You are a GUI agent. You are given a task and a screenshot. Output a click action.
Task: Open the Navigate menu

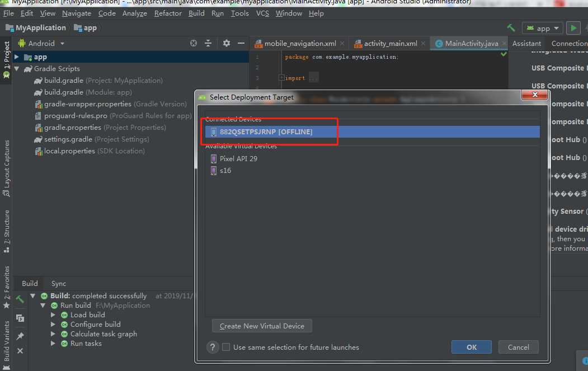coord(77,13)
